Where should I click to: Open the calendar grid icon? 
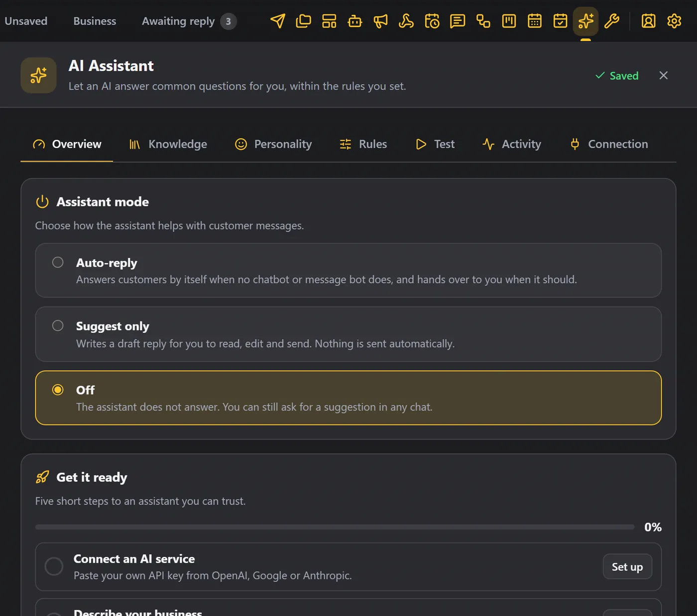pos(535,21)
